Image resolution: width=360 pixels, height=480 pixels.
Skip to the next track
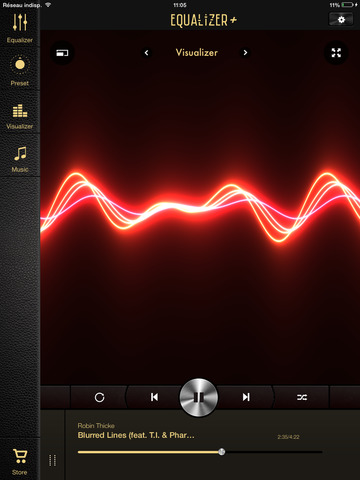tap(246, 397)
